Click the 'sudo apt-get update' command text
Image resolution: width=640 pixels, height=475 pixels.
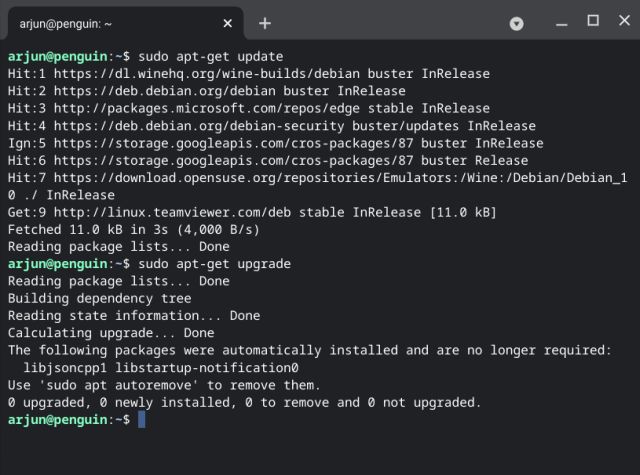[x=211, y=56]
